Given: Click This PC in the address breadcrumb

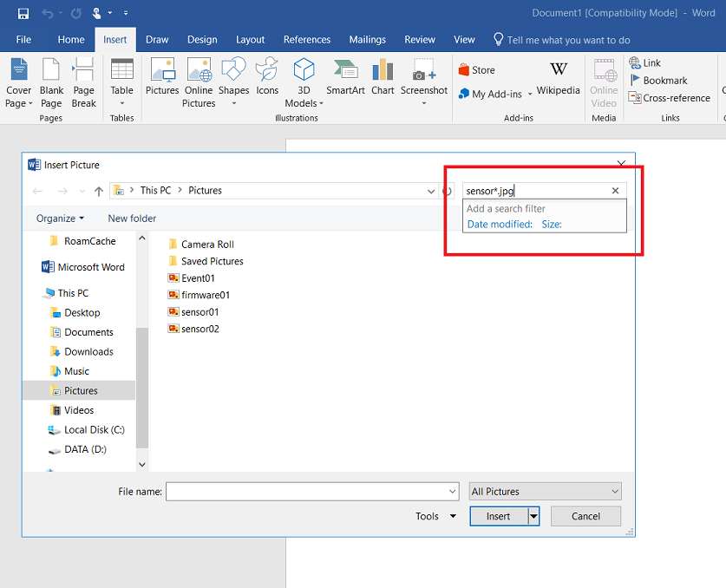Looking at the screenshot, I should tap(155, 191).
